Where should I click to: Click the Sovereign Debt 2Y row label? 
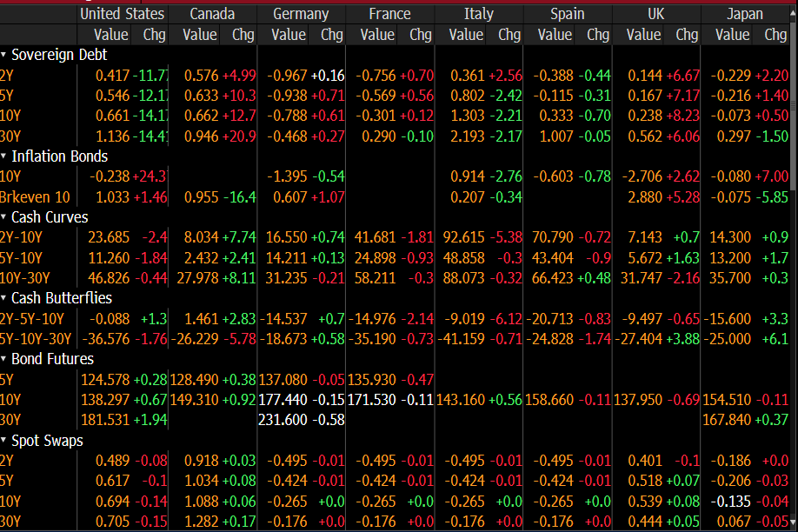(x=7, y=76)
